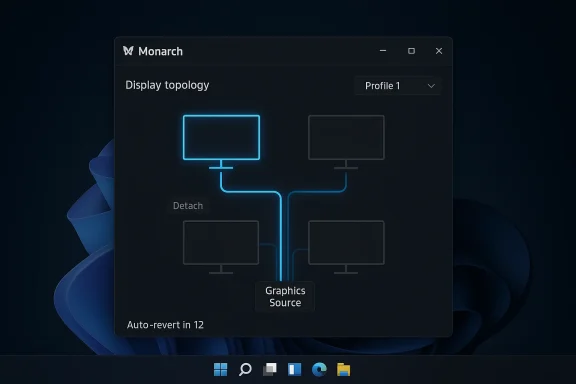Image resolution: width=576 pixels, height=384 pixels.
Task: Click the Display topology heading
Action: click(167, 85)
